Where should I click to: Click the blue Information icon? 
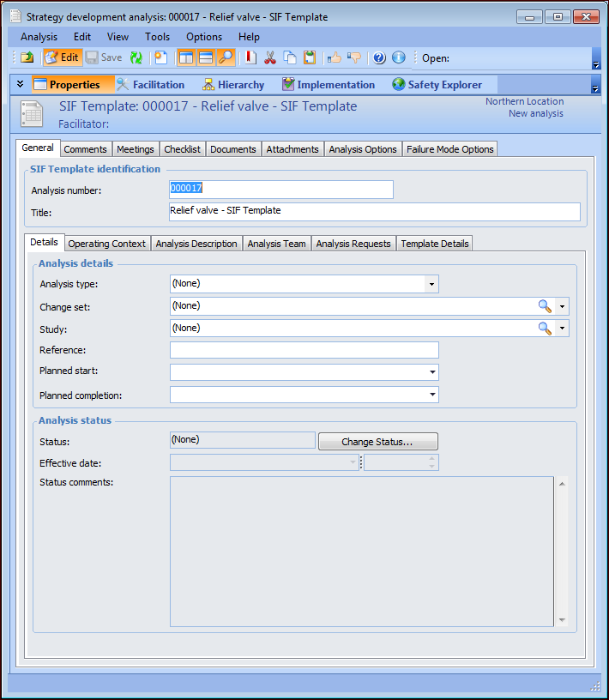click(398, 57)
